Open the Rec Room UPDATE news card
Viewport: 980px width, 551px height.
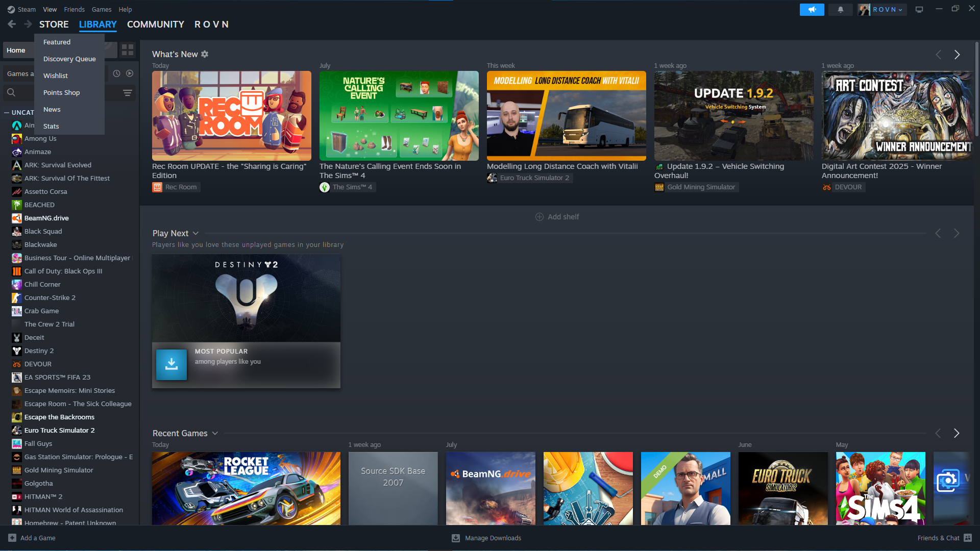point(232,116)
